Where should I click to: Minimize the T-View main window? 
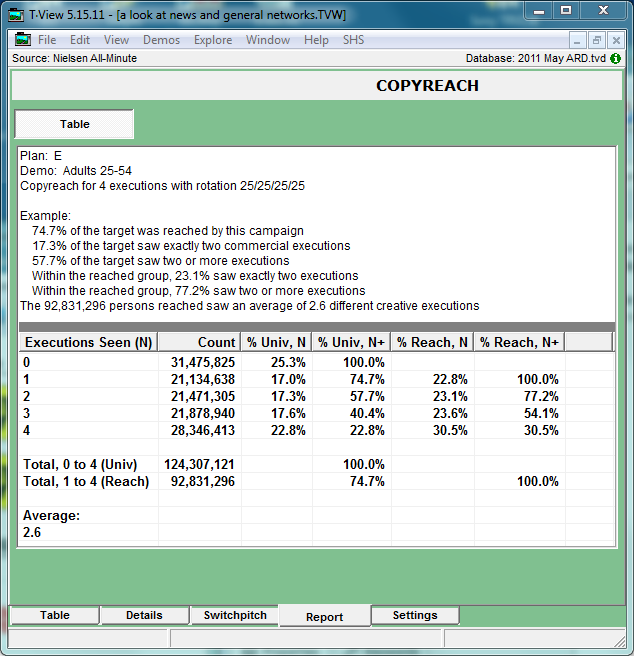pos(539,11)
